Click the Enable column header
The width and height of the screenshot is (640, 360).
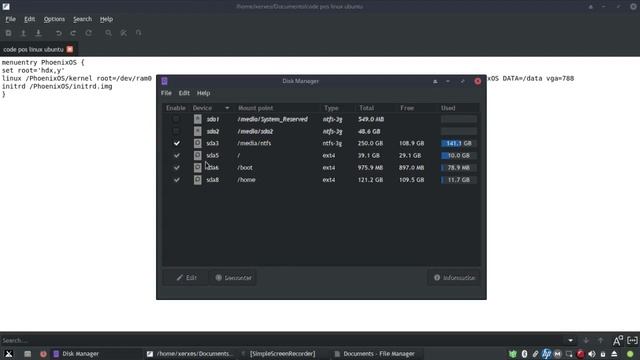point(176,108)
